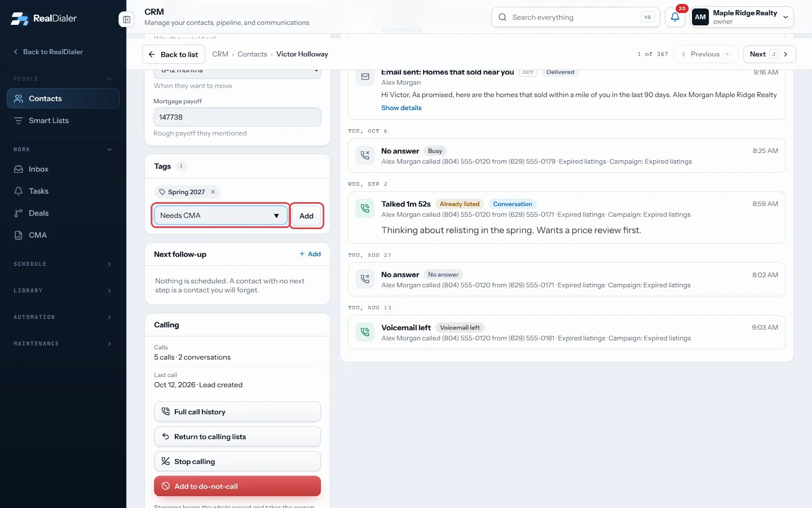Click the AM account avatar
The image size is (812, 508).
pyautogui.click(x=700, y=17)
